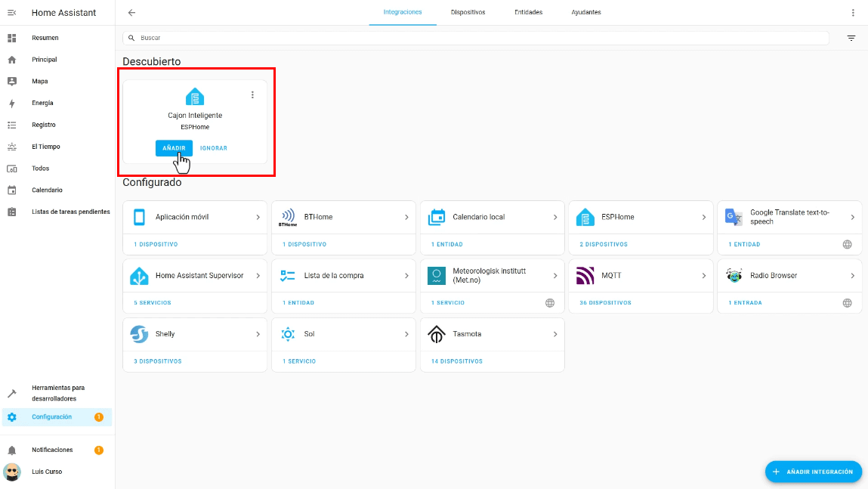Open the filter icon beside the search bar

(851, 38)
